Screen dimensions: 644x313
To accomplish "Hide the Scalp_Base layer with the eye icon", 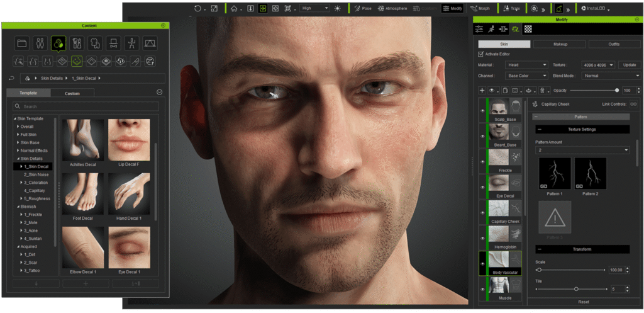I will click(x=482, y=110).
